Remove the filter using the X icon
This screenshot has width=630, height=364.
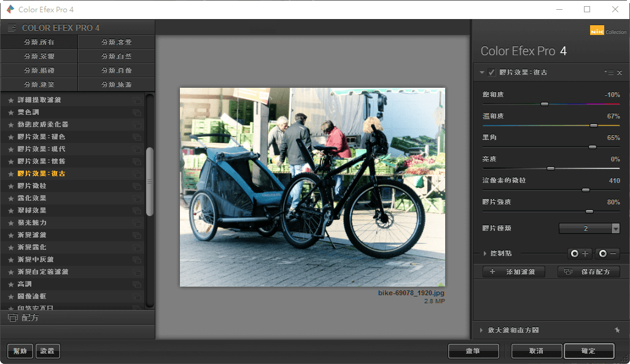point(620,72)
